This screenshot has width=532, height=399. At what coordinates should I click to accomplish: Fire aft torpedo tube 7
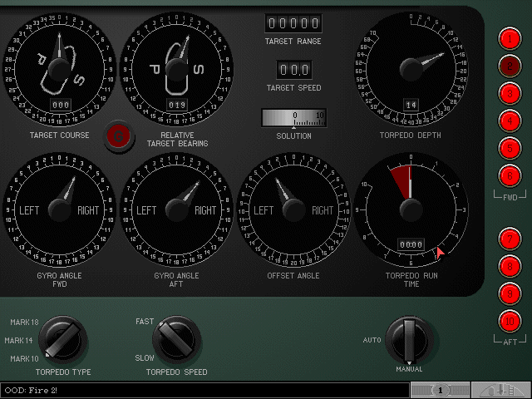pyautogui.click(x=510, y=238)
